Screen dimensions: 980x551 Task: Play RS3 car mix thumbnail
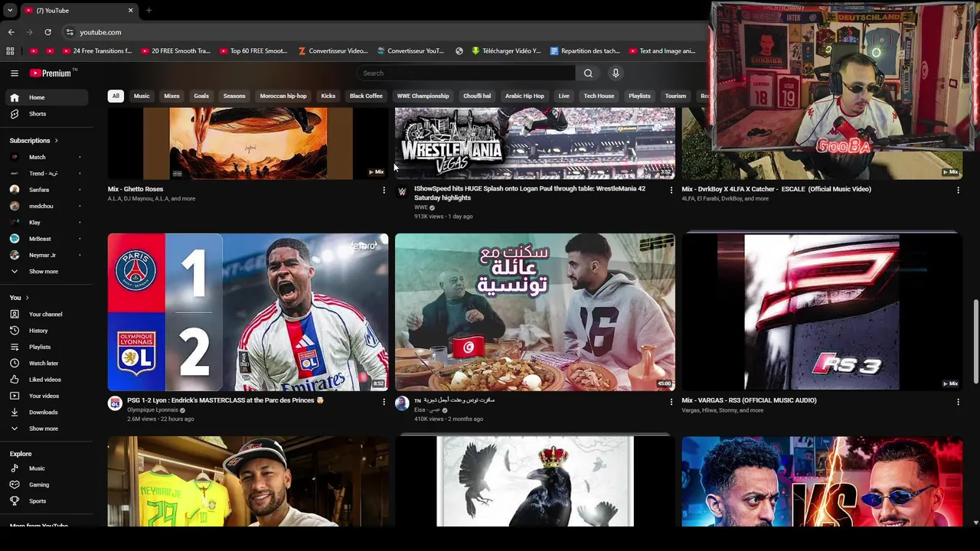pyautogui.click(x=822, y=312)
